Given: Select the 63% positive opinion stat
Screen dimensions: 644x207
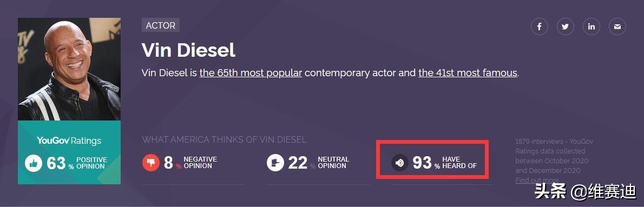Looking at the screenshot, I should pyautogui.click(x=67, y=163).
